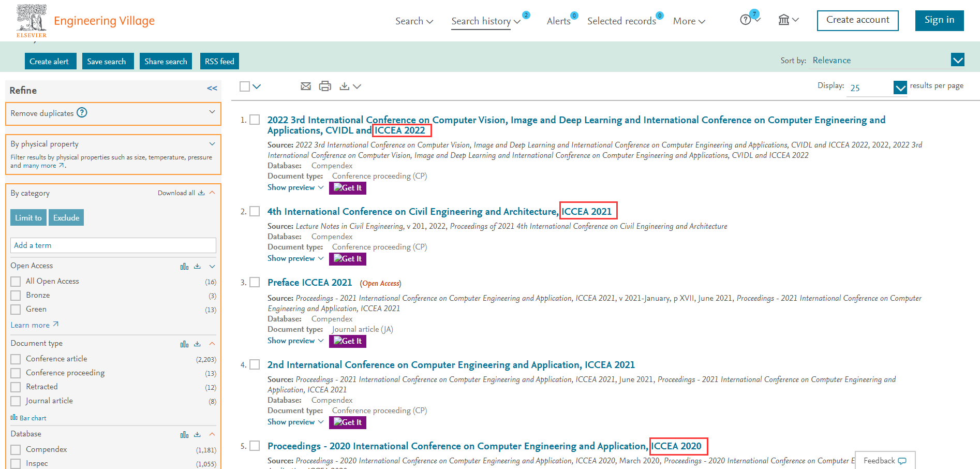Check All Open Access filter
The height and width of the screenshot is (469, 980).
point(16,281)
